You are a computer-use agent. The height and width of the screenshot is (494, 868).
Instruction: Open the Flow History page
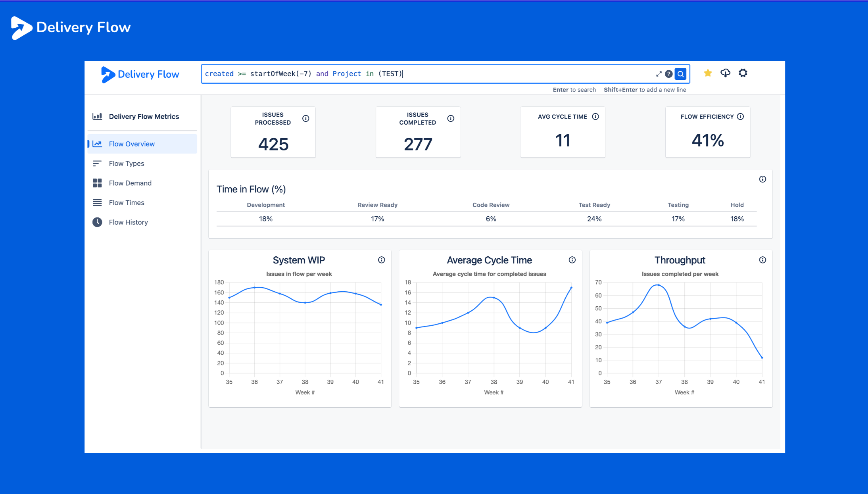[x=128, y=222]
